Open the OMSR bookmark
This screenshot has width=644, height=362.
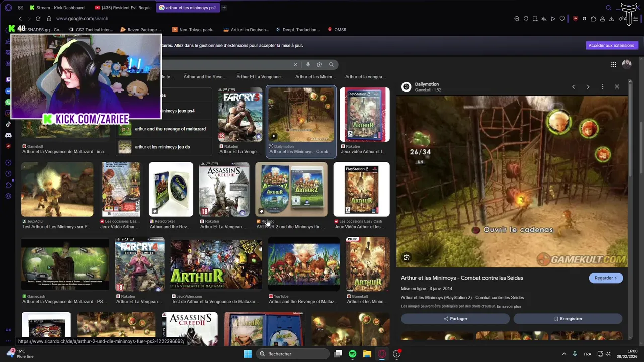(337, 30)
